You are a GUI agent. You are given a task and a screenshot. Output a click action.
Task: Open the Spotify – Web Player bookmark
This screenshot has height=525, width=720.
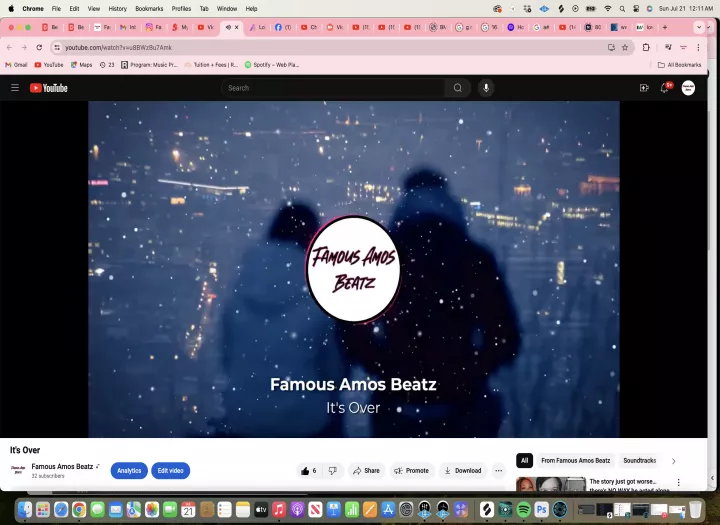[271, 65]
